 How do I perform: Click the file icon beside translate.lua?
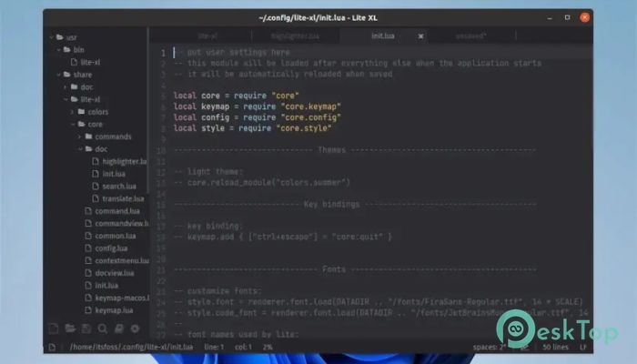(96, 198)
